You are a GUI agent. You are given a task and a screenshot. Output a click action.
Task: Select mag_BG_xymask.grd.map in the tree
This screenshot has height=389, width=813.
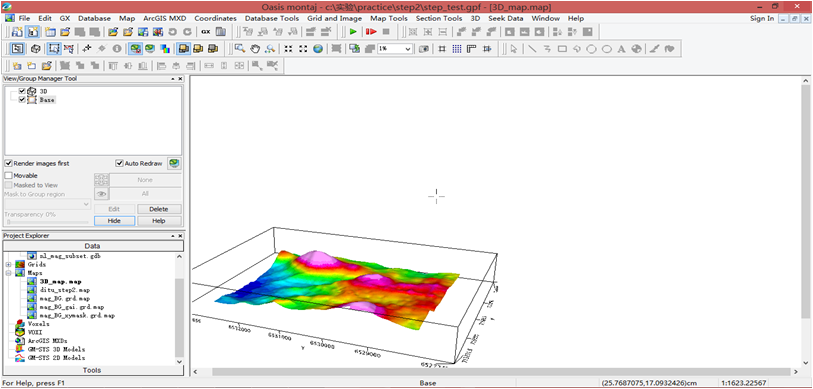77,315
